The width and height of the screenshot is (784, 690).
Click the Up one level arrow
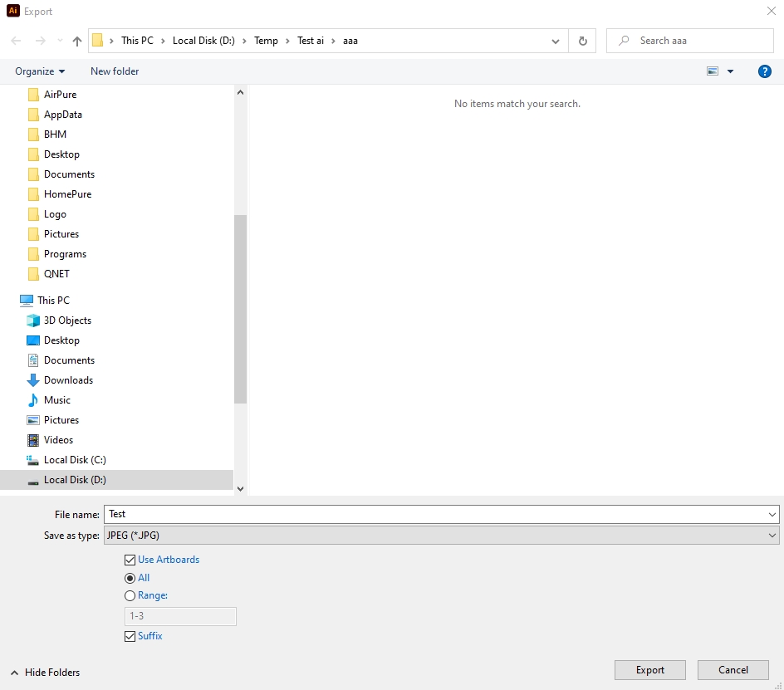(76, 40)
